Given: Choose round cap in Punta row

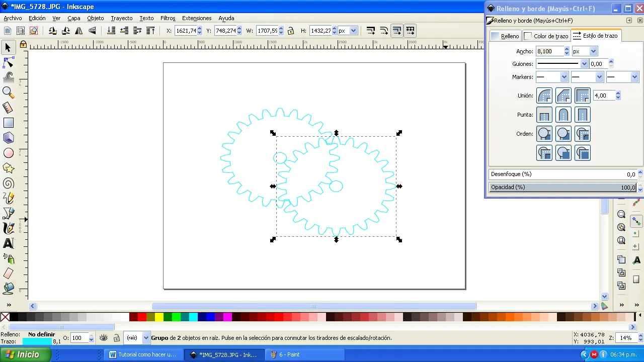Looking at the screenshot, I should click(x=563, y=115).
